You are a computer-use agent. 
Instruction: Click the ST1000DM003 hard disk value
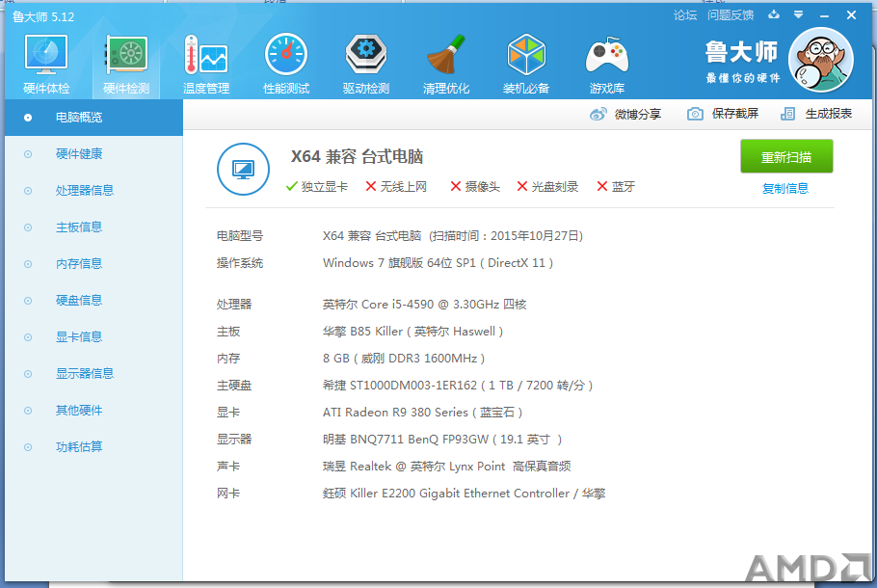click(x=458, y=386)
